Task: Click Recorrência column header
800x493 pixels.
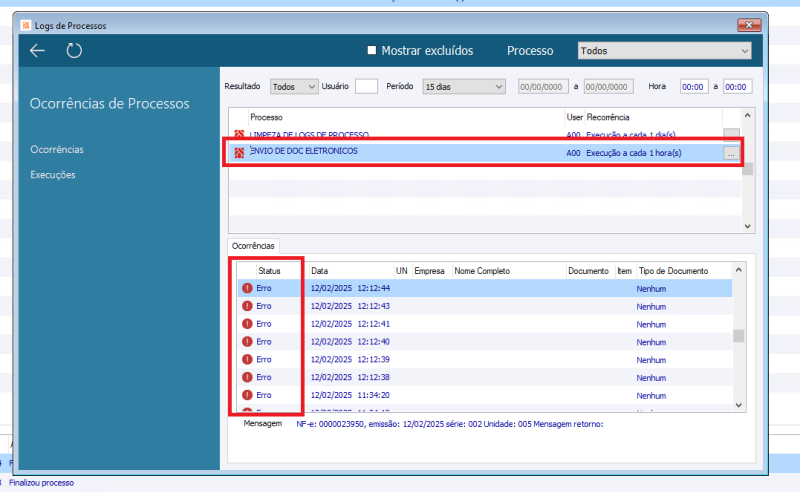Action: (x=608, y=117)
